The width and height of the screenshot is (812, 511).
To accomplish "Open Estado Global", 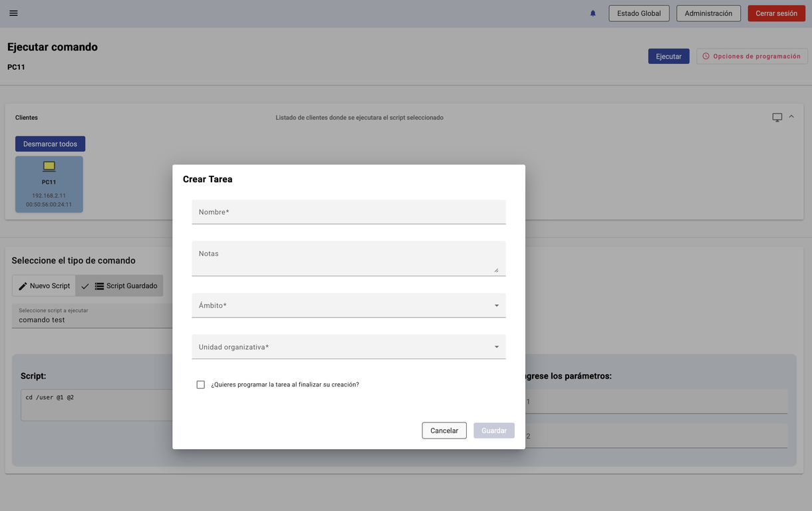I will click(639, 13).
